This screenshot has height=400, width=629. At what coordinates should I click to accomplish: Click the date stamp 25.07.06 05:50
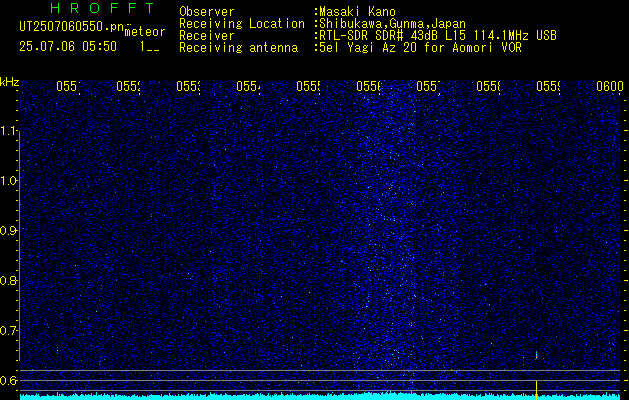(x=68, y=47)
